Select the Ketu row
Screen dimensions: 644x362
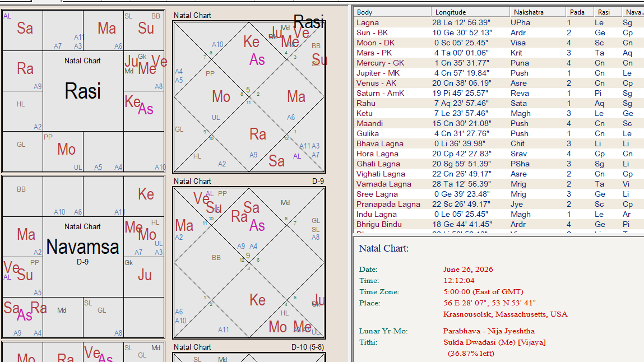click(499, 113)
